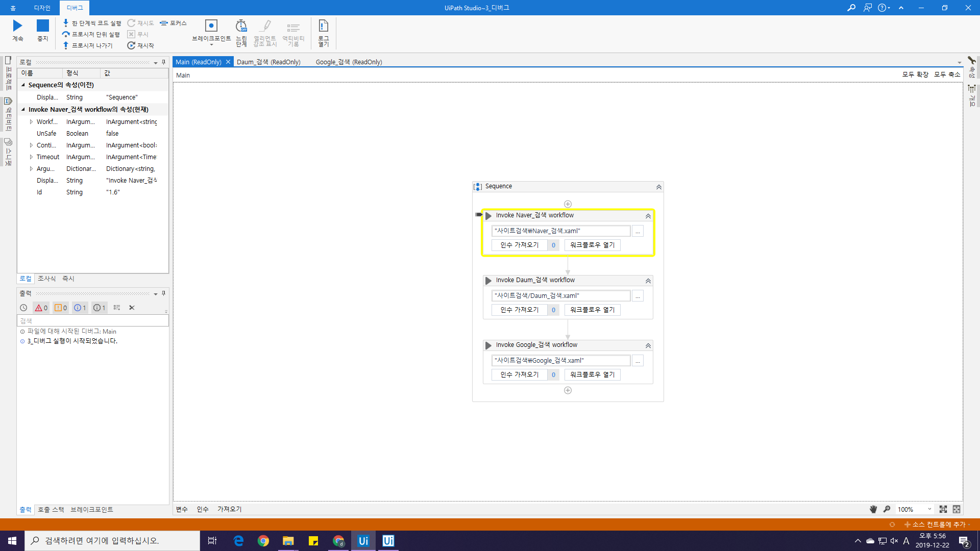
Task: Open the 브레이크포인트 dropdown arrow
Action: (x=211, y=45)
